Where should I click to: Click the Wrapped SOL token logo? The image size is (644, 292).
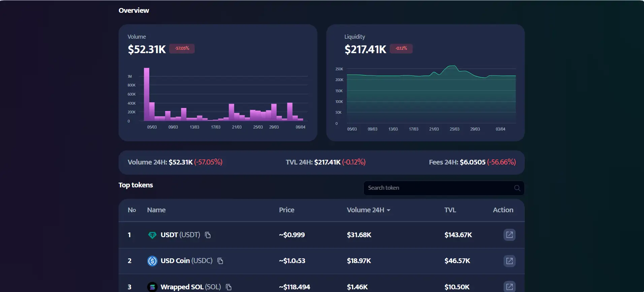click(x=152, y=287)
